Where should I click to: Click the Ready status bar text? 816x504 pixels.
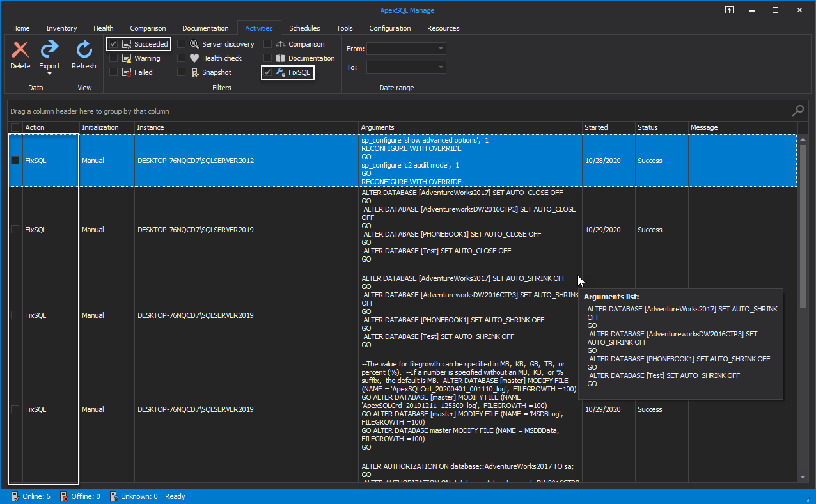(x=175, y=496)
